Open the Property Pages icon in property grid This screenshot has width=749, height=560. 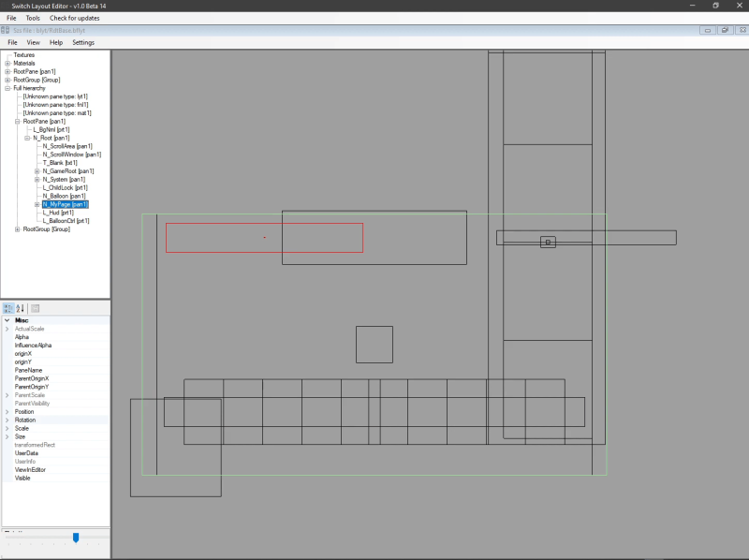[x=35, y=308]
